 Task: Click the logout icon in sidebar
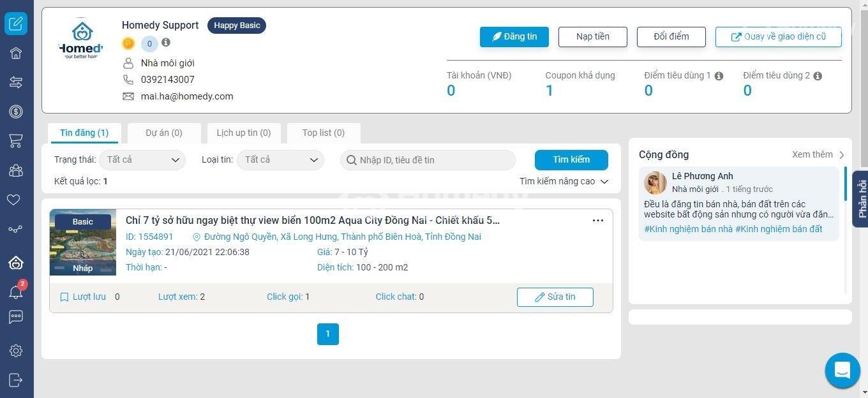coord(16,380)
